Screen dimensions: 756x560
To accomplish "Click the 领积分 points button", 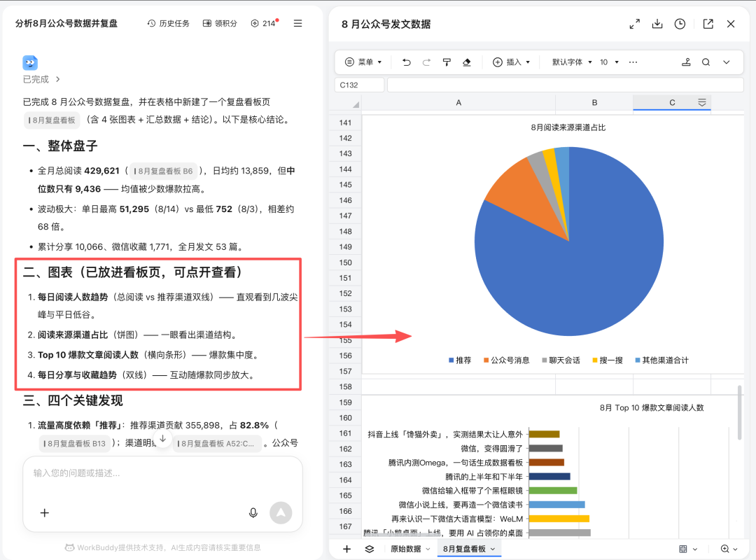I will tap(220, 23).
